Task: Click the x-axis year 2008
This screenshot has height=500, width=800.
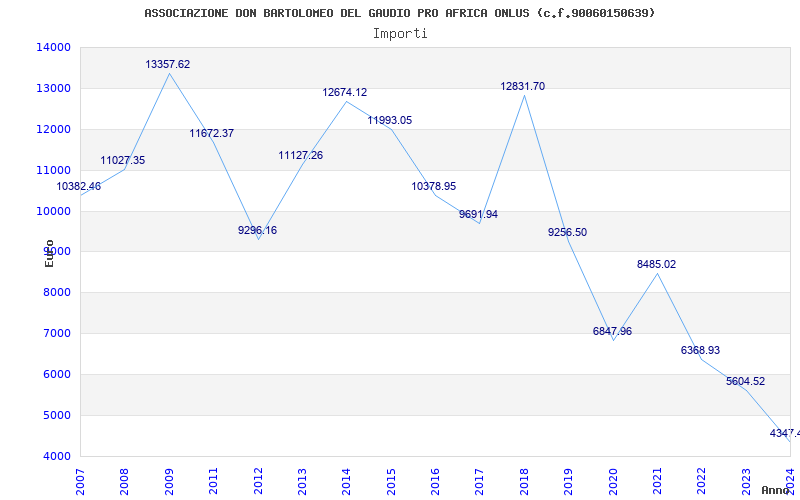Action: click(124, 481)
